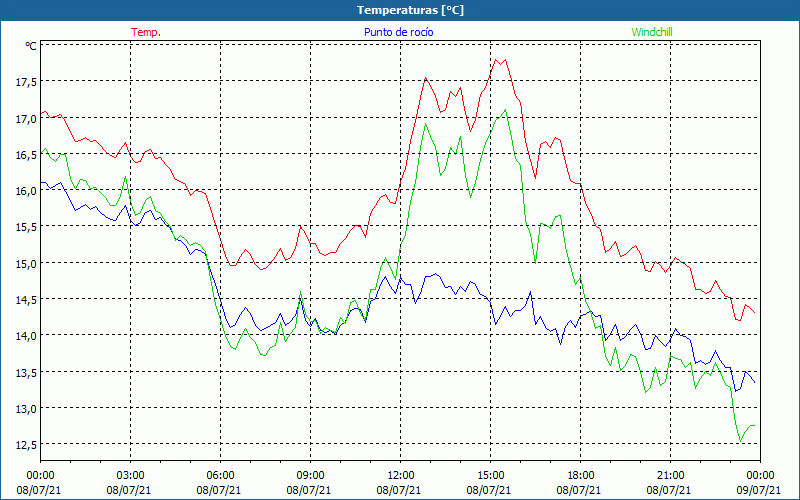Click the 16,5 y-axis value

pyautogui.click(x=26, y=156)
